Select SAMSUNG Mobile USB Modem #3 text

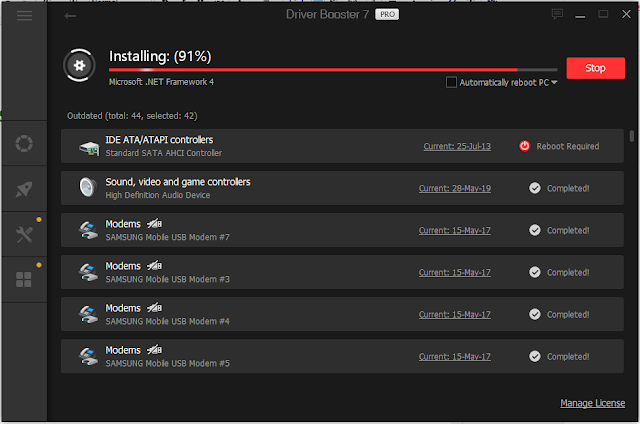point(167,279)
